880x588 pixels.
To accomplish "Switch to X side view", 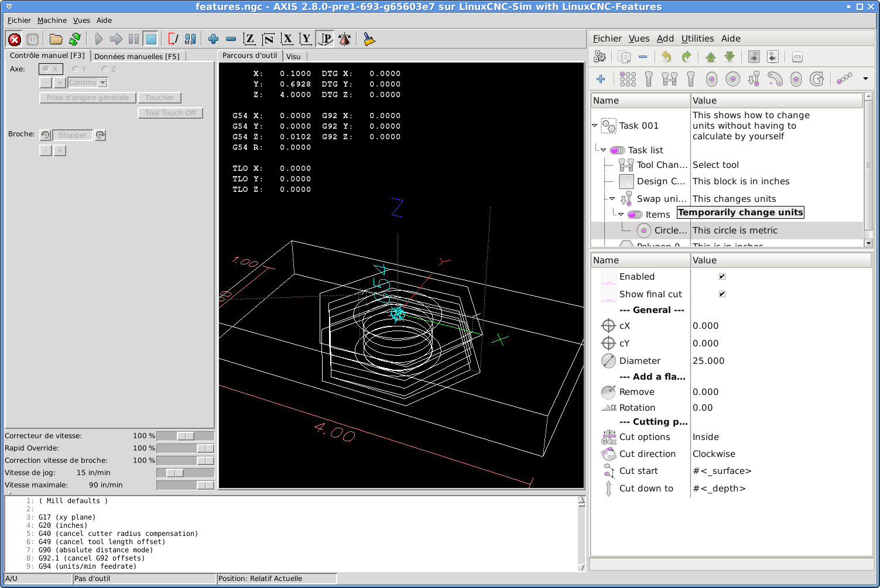I will pyautogui.click(x=287, y=39).
